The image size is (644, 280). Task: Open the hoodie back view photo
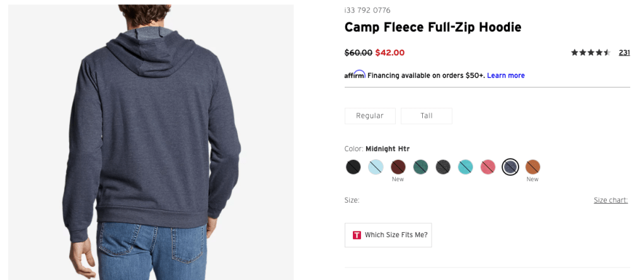[151, 142]
